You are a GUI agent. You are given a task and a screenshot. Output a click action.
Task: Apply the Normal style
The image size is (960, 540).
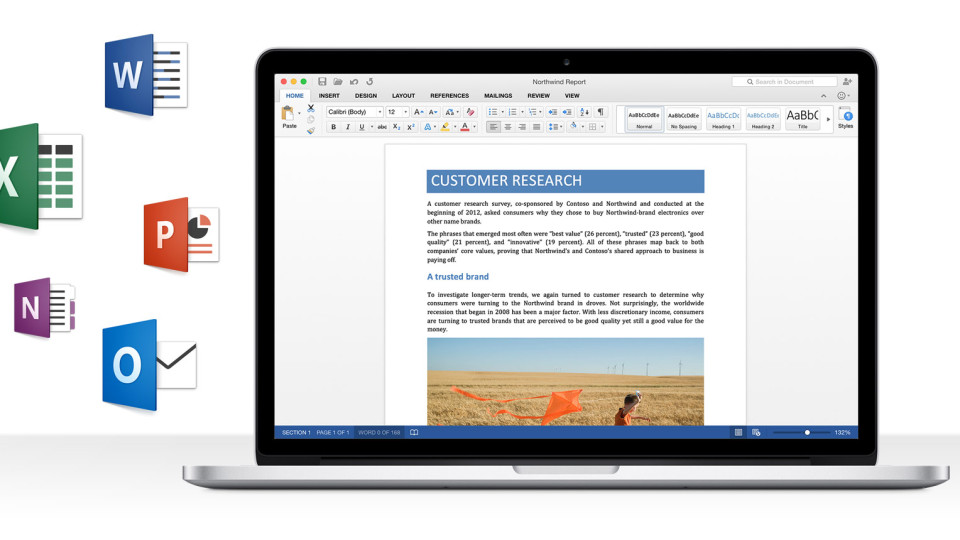[x=644, y=119]
